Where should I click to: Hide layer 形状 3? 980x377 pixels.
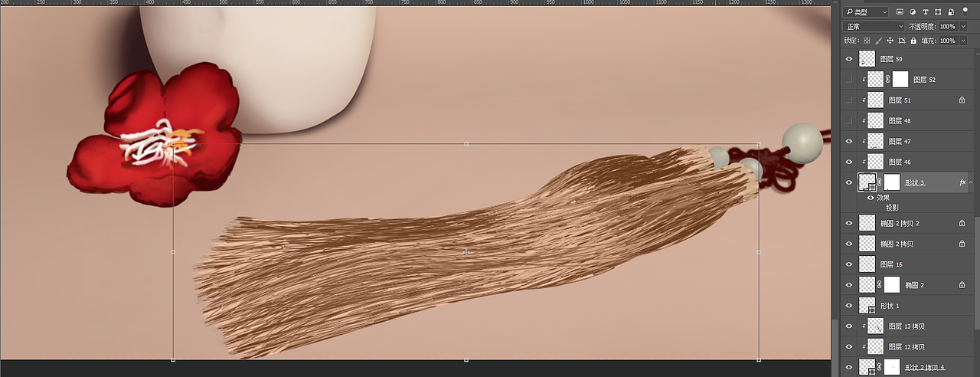pos(848,182)
